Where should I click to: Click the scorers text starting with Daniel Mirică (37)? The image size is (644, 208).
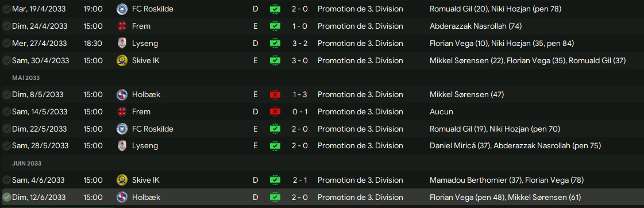pos(515,146)
